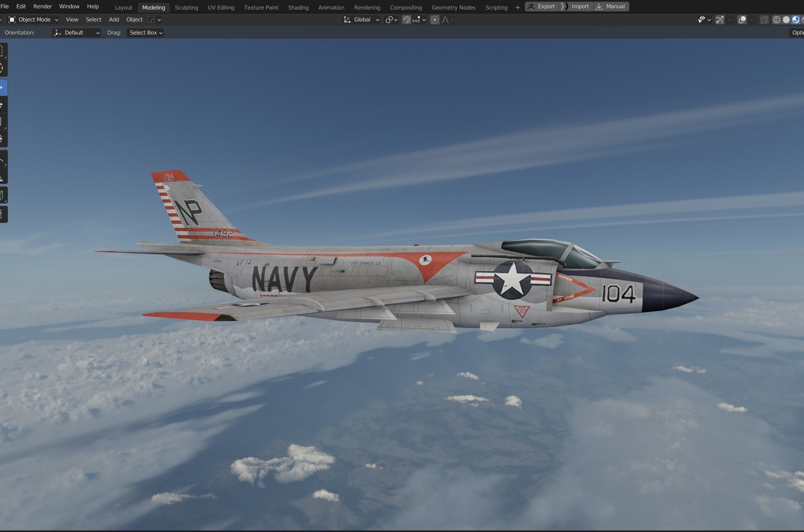The width and height of the screenshot is (804, 532).
Task: Open the Render menu
Action: tap(42, 6)
